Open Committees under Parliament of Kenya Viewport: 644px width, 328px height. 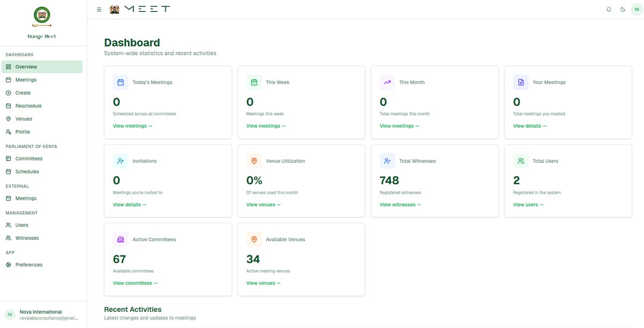click(42, 159)
